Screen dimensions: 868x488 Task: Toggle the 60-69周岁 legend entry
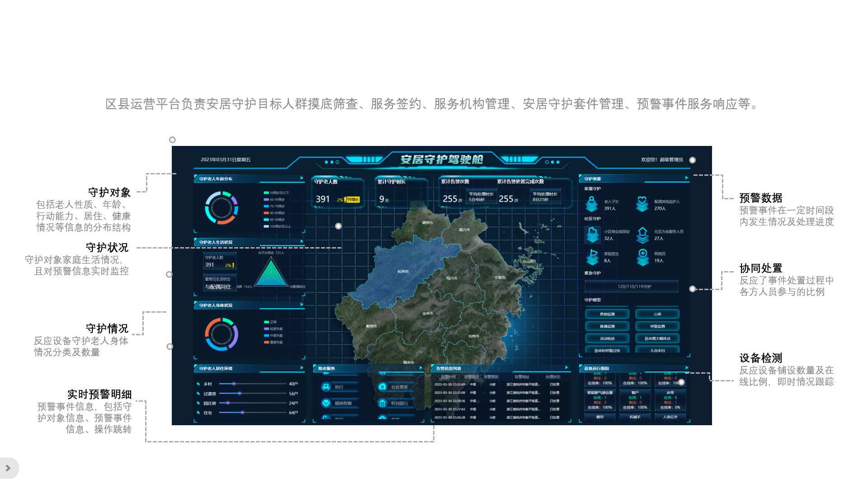274,199
